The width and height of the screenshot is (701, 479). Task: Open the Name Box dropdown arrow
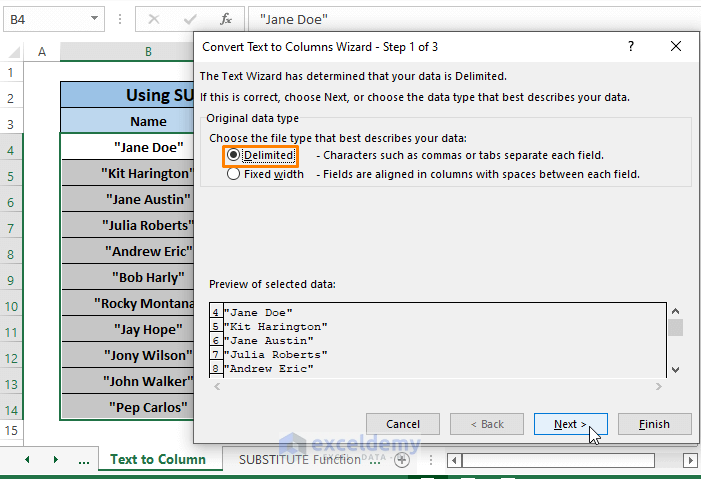tap(94, 19)
